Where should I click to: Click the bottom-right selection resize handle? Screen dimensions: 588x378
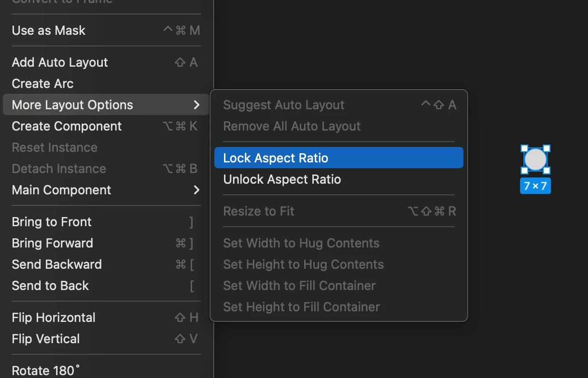546,171
